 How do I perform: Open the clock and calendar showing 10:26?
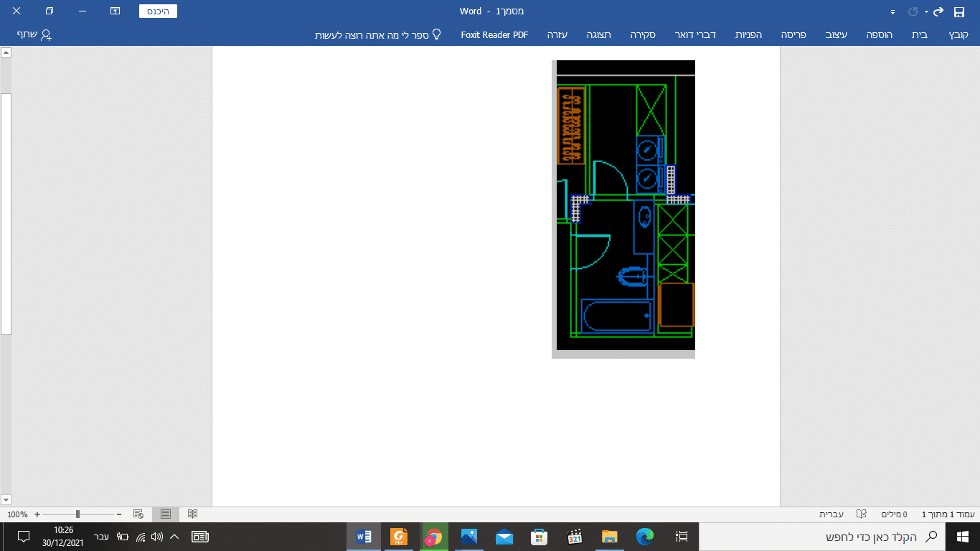63,537
